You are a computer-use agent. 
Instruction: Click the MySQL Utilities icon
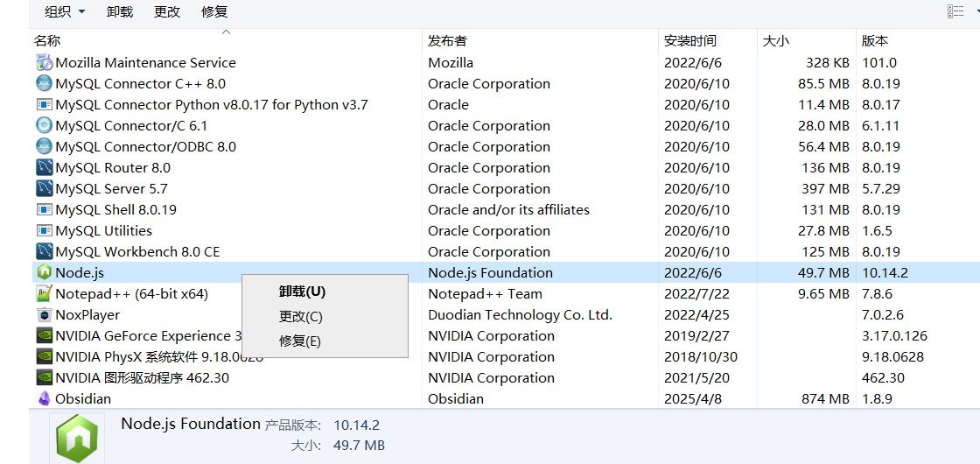point(44,231)
